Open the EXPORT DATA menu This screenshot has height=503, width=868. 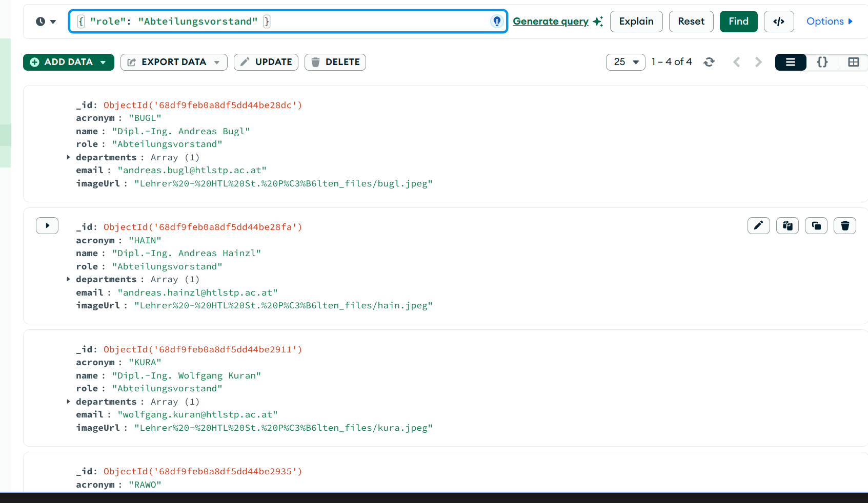(174, 62)
